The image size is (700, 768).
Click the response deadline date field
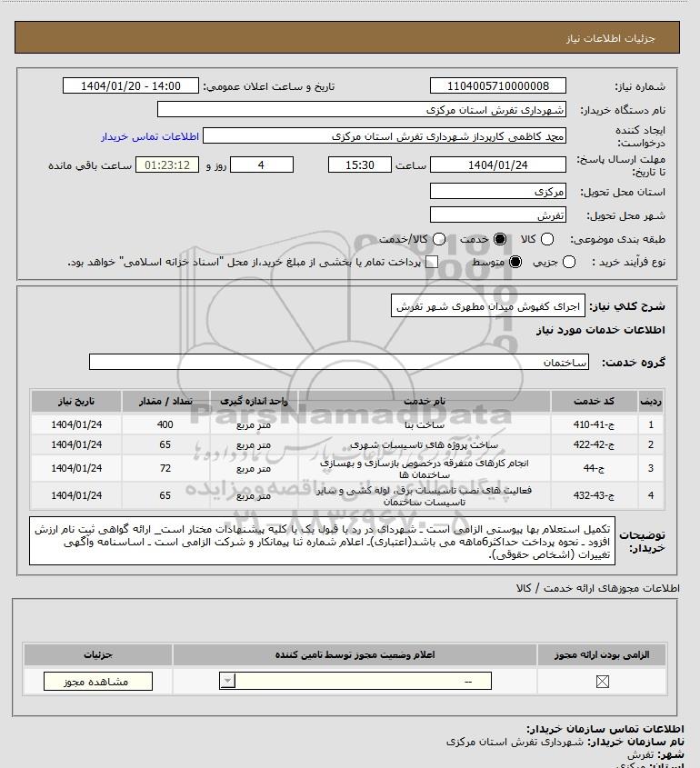pyautogui.click(x=497, y=165)
